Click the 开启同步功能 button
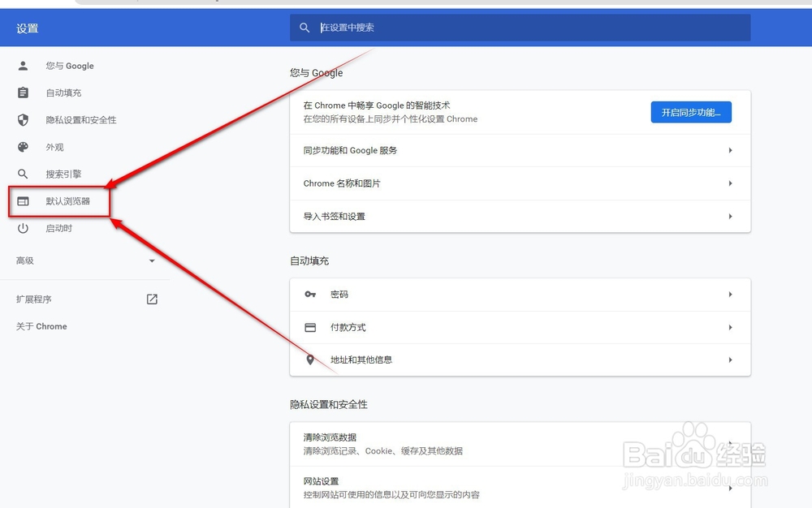The height and width of the screenshot is (508, 812). pyautogui.click(x=689, y=112)
